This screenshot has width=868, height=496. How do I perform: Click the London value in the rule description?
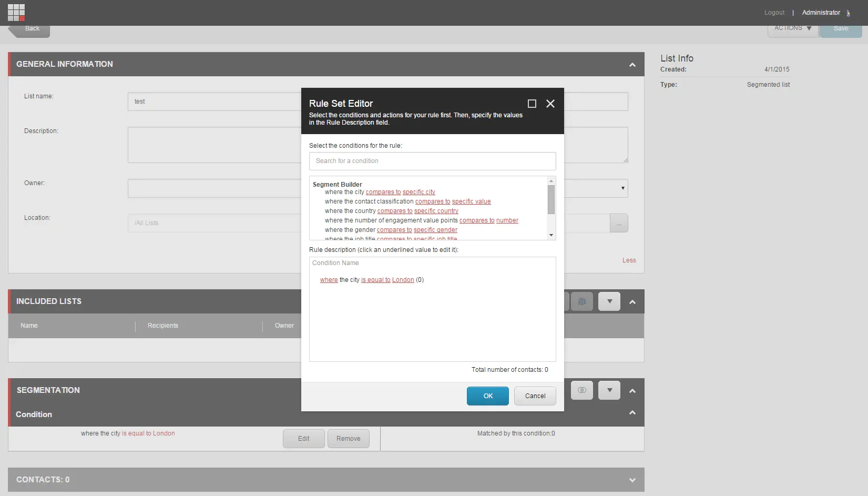tap(403, 279)
